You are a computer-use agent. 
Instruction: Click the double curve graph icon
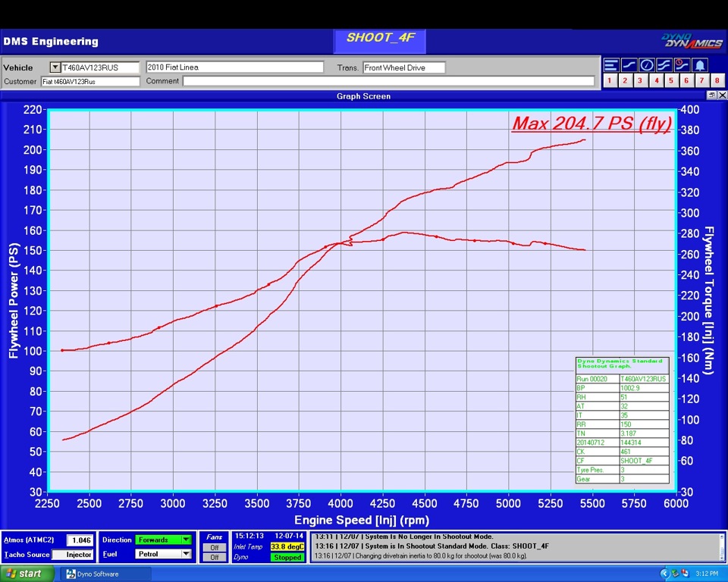coord(664,65)
